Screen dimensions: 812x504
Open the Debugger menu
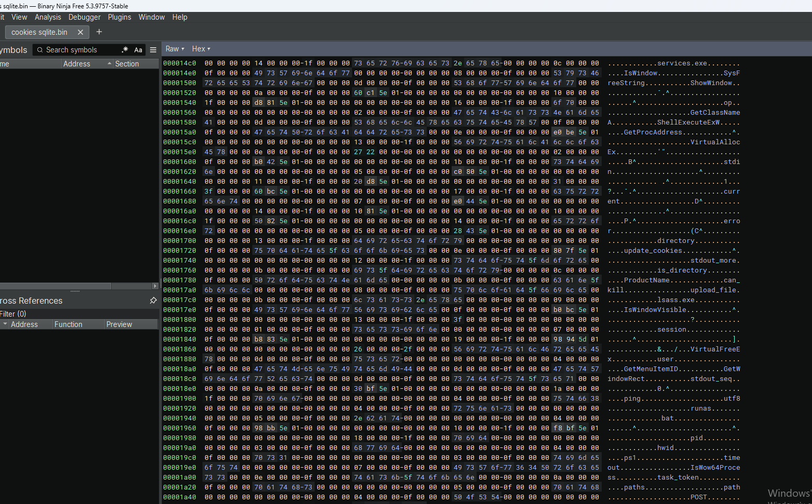[85, 17]
